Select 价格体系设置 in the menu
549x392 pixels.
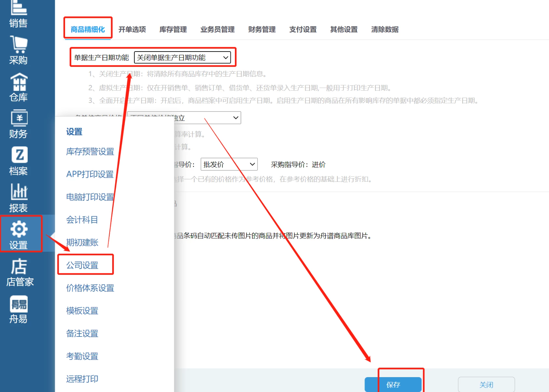pyautogui.click(x=90, y=288)
